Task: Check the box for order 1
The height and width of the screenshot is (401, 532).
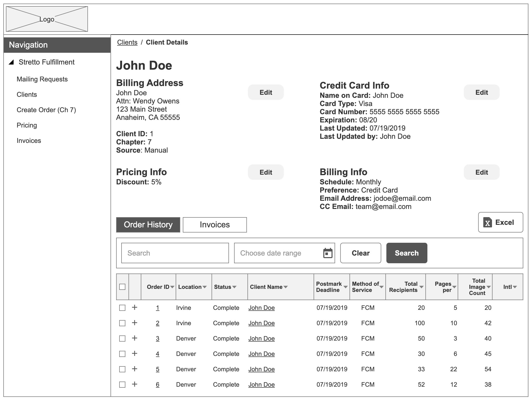Action: click(x=122, y=308)
